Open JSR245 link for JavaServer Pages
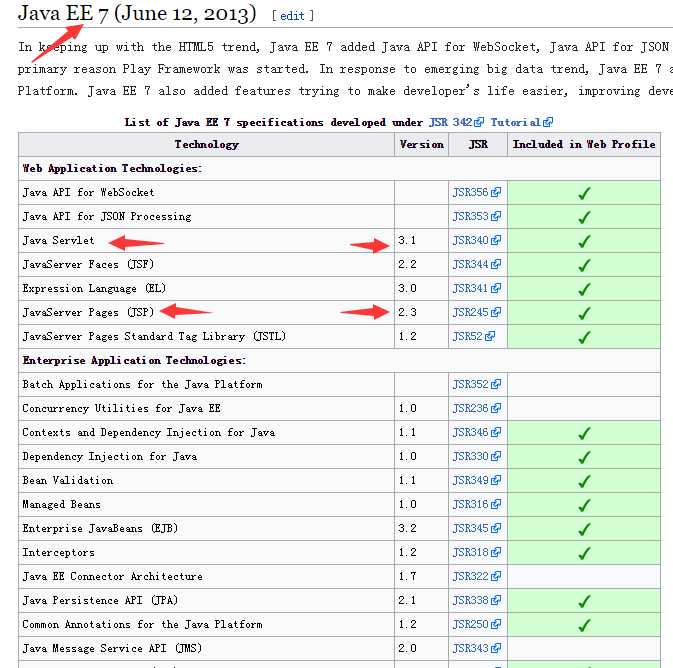 470,313
